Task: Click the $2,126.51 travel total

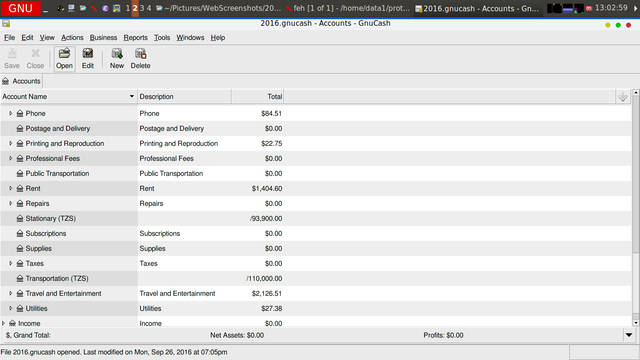Action: [267, 293]
